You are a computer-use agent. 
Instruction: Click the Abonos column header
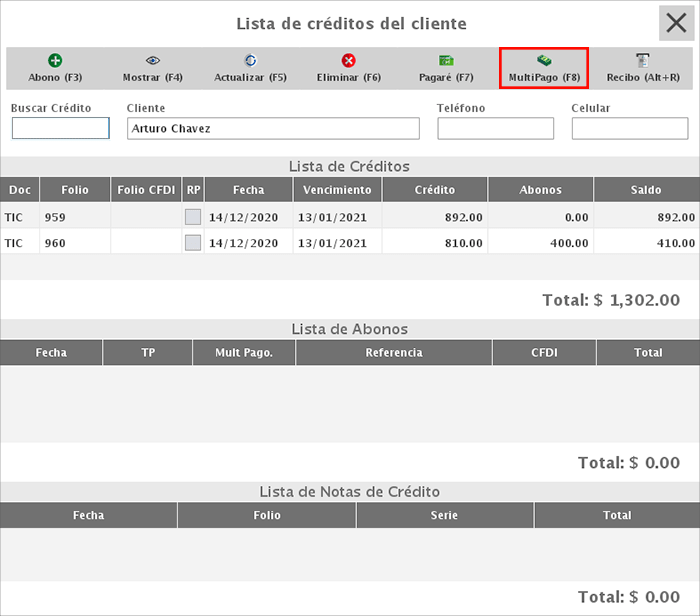click(x=540, y=190)
